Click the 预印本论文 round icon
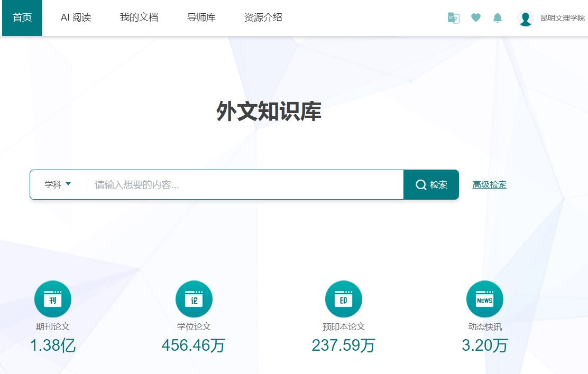Viewport: 588px width, 374px height. [x=344, y=299]
